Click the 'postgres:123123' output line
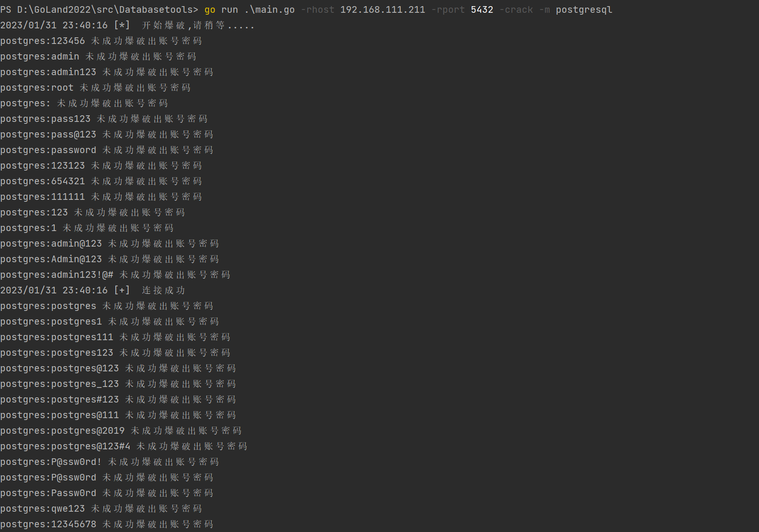The image size is (759, 532). pyautogui.click(x=101, y=165)
